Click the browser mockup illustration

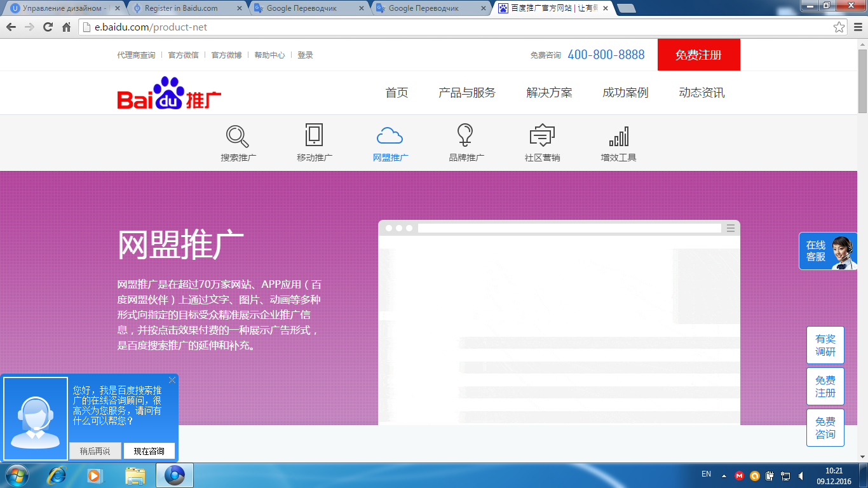[x=559, y=322]
